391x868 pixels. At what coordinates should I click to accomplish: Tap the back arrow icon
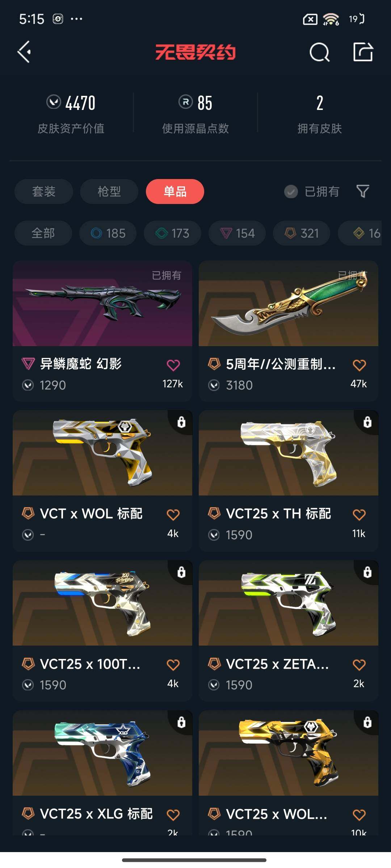tap(24, 52)
